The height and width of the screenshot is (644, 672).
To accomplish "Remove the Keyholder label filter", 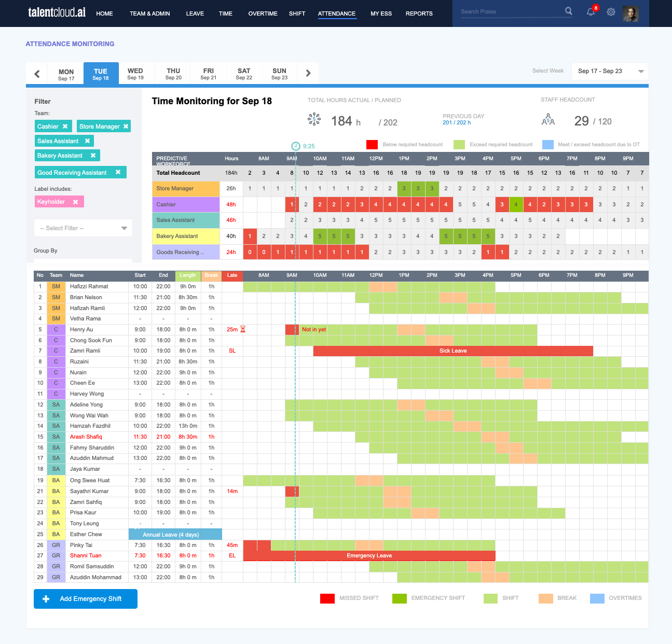I will (x=75, y=202).
